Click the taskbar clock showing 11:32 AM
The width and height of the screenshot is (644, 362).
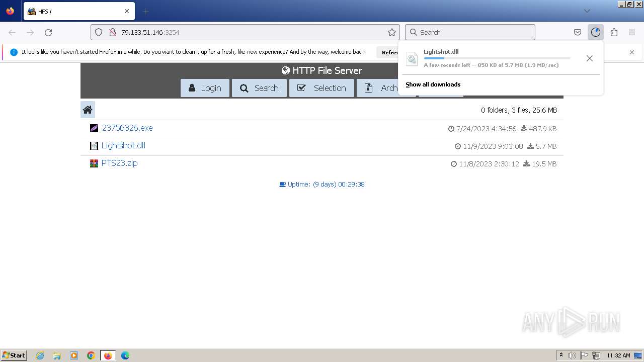click(618, 355)
